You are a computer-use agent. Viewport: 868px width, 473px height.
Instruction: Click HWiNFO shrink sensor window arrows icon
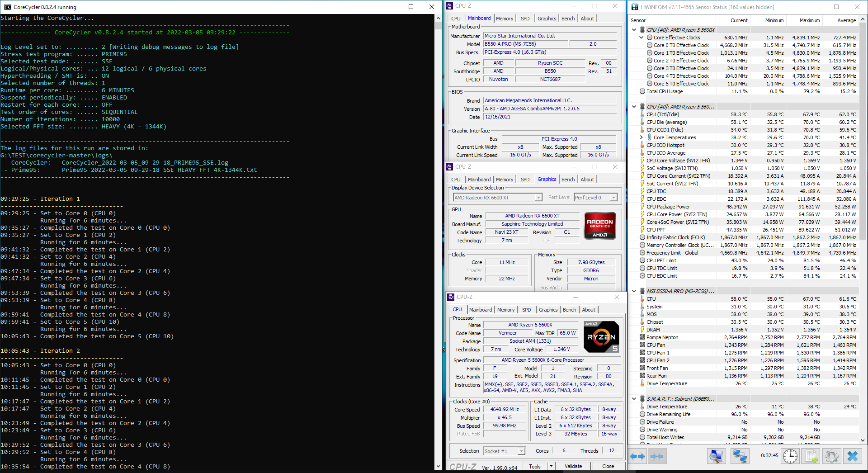pyautogui.click(x=657, y=456)
